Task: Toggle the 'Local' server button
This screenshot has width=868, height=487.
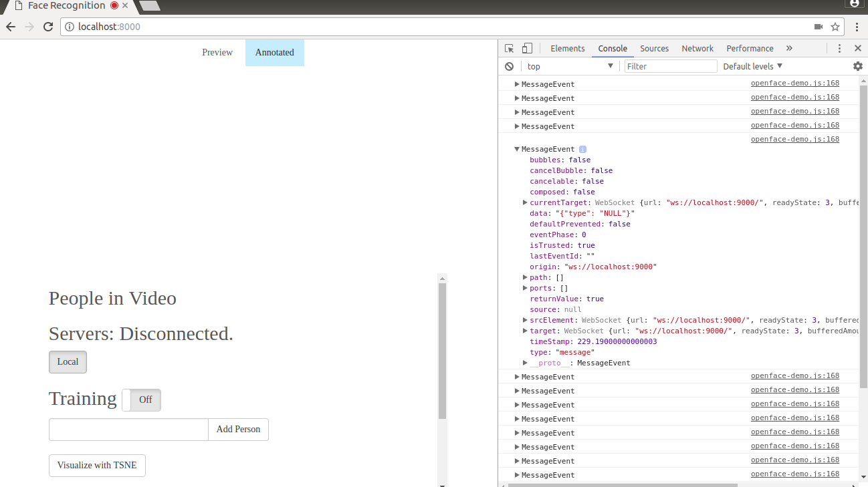Action: [68, 361]
